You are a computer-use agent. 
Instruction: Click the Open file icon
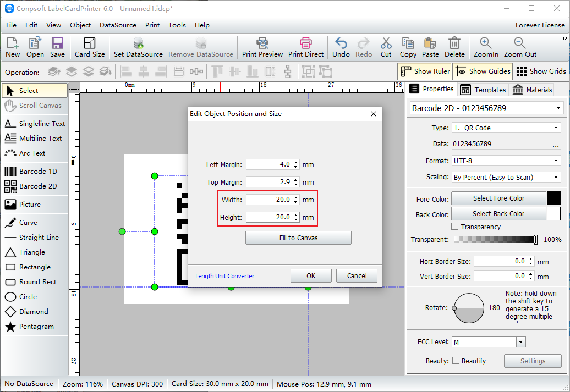[x=35, y=43]
